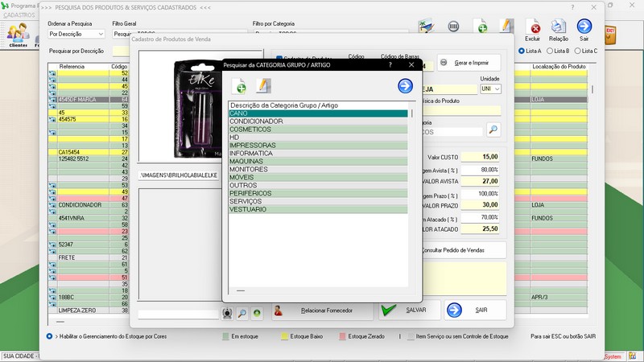
Task: Enable stock management by colors option
Action: point(50,335)
